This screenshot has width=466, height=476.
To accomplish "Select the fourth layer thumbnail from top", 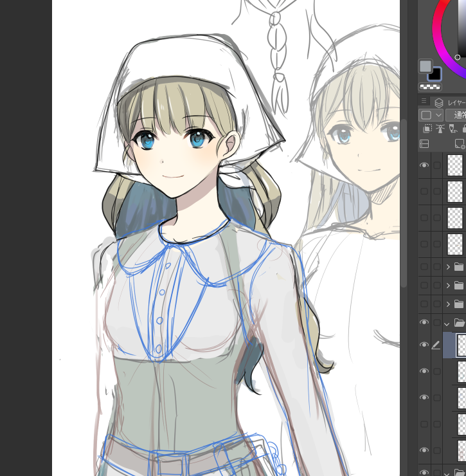I will [455, 244].
